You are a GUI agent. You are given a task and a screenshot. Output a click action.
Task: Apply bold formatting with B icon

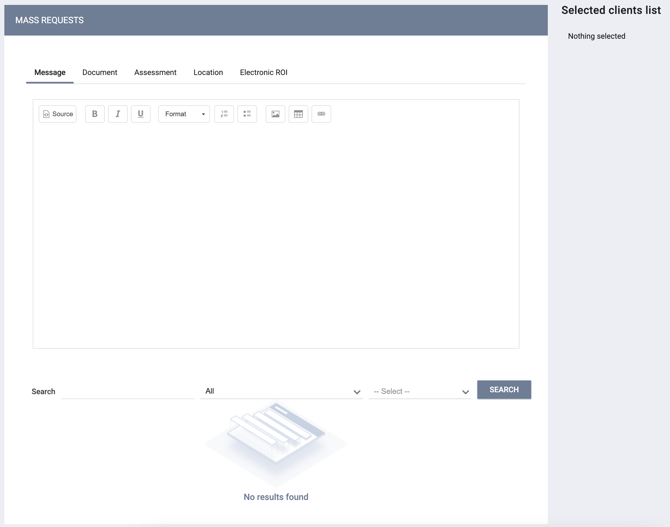tap(95, 114)
